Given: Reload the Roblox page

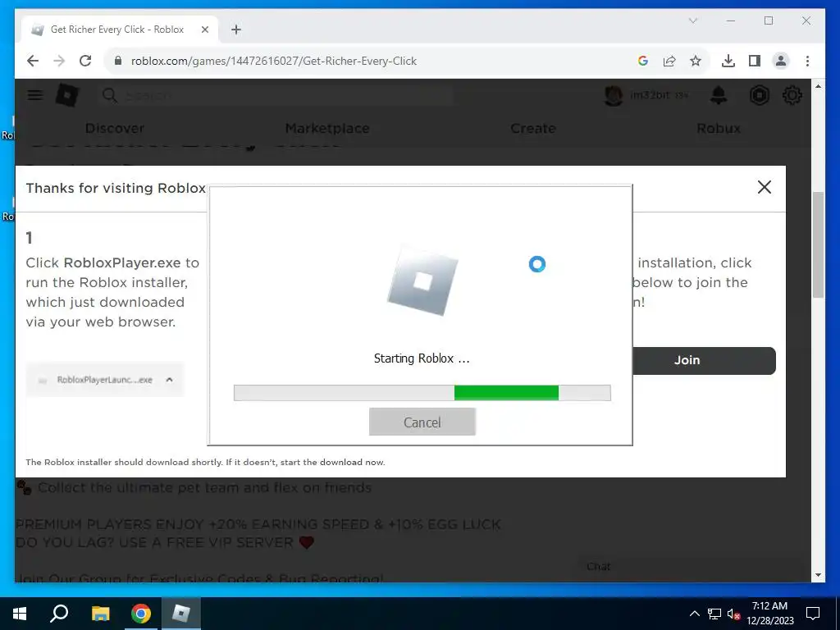Looking at the screenshot, I should click(x=85, y=61).
